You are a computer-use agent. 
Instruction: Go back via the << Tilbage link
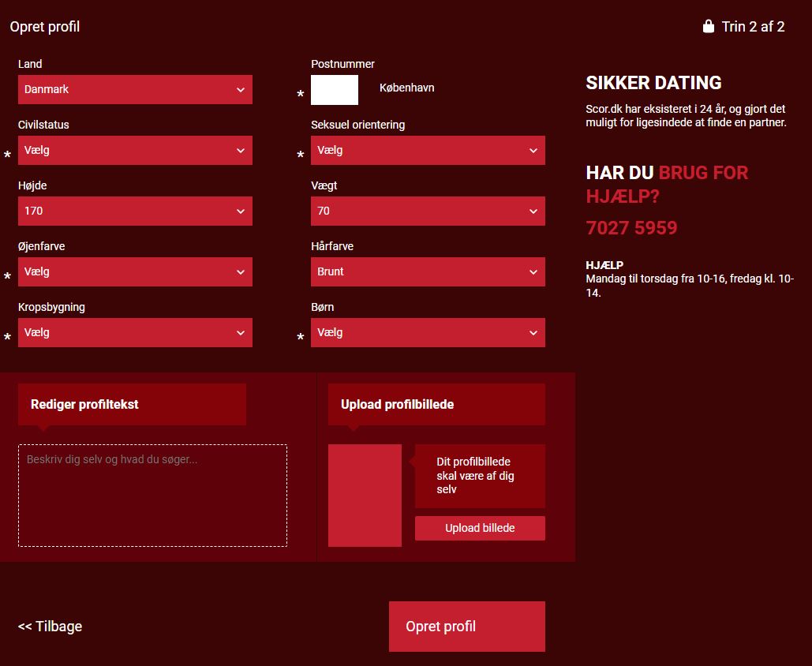point(51,627)
